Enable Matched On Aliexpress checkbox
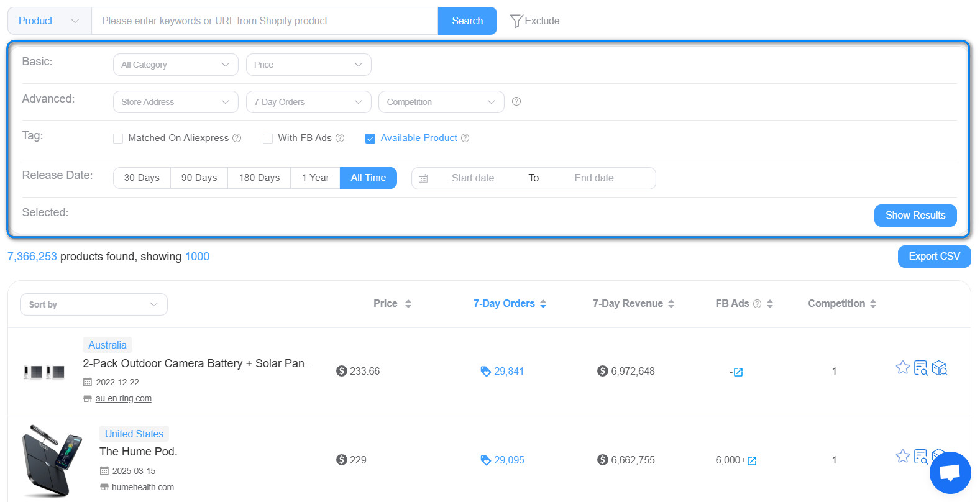 click(118, 139)
